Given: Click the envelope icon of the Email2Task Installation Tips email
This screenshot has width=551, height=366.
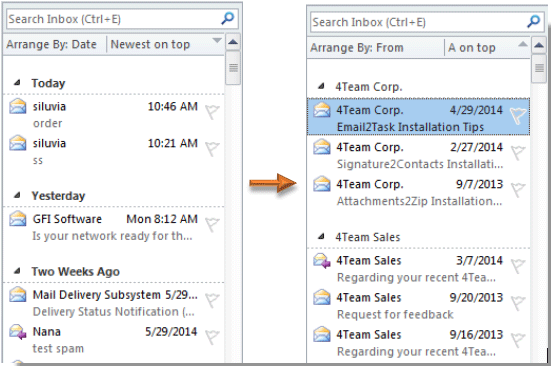Looking at the screenshot, I should tap(322, 110).
